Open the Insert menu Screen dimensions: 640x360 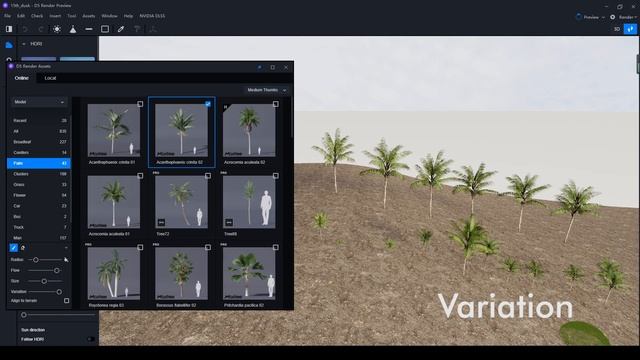tap(55, 16)
